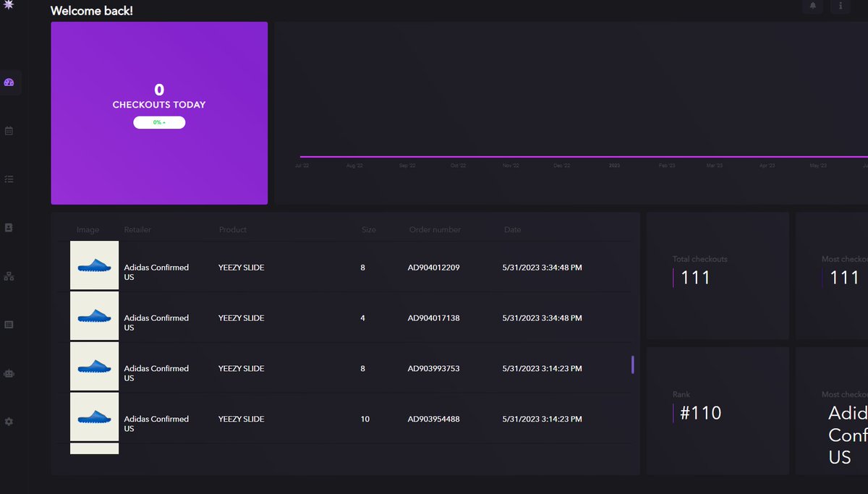Image resolution: width=868 pixels, height=494 pixels.
Task: Click the Date column header
Action: click(x=512, y=230)
